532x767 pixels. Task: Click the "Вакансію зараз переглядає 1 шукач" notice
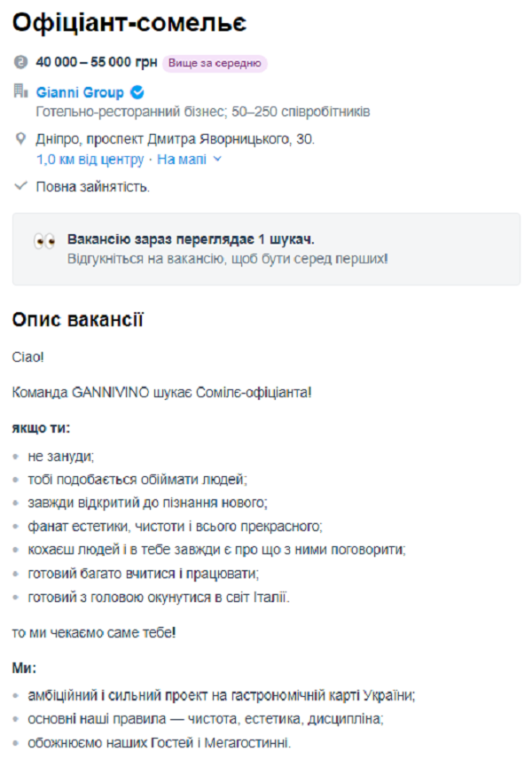point(191,239)
